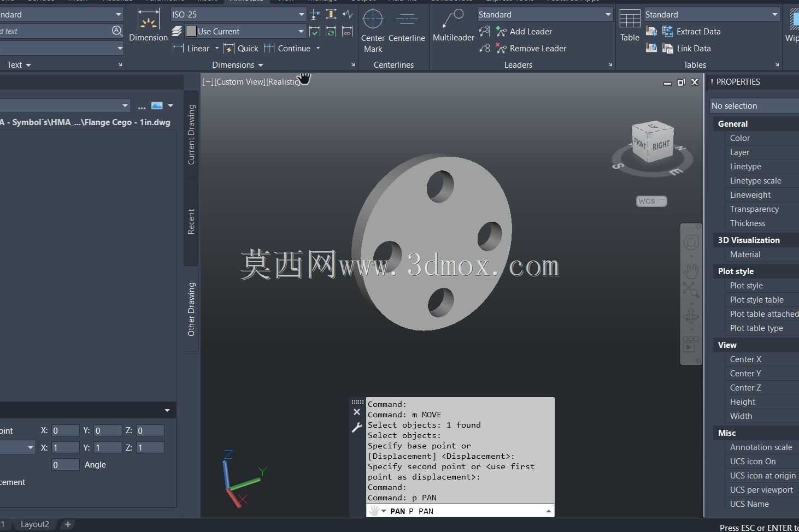799x532 pixels.
Task: Close the command line window
Action: (357, 412)
